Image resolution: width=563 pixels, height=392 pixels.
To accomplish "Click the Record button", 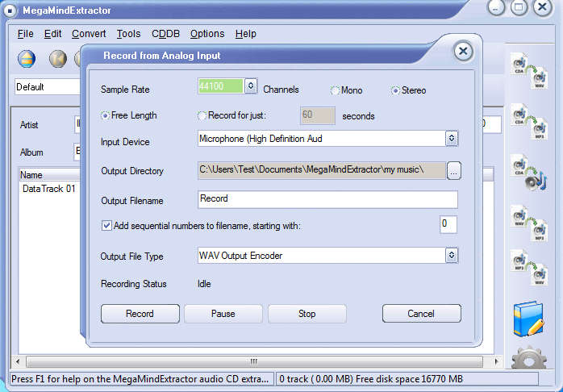I will tap(140, 314).
